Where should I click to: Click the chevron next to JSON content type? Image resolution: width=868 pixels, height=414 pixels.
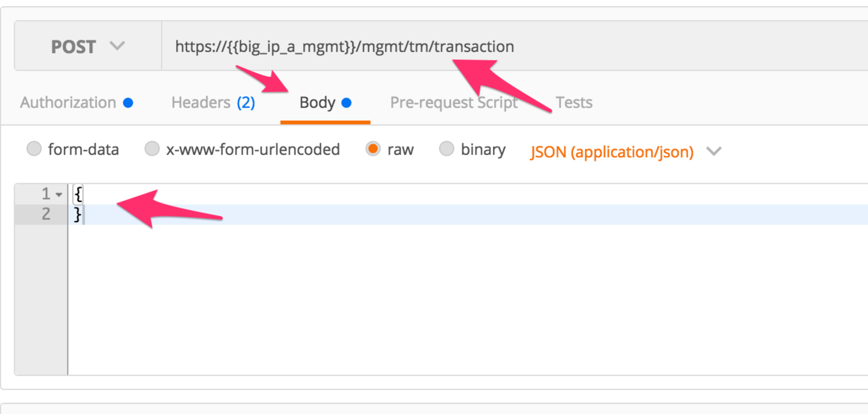point(714,151)
